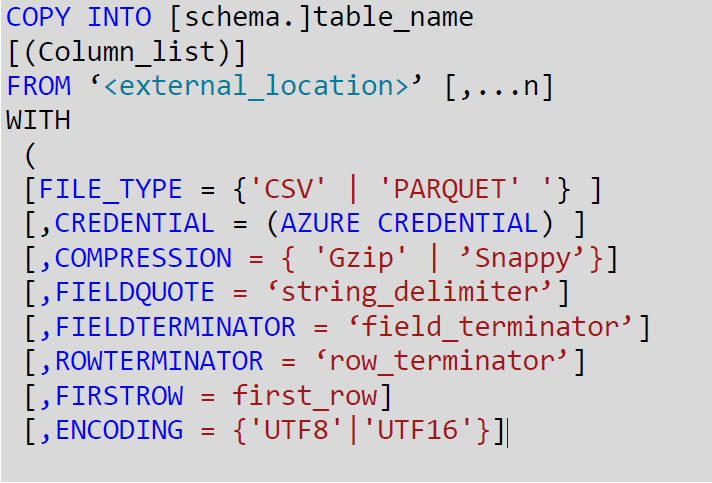
Task: Click the <external_location> placeholder
Action: [x=256, y=86]
